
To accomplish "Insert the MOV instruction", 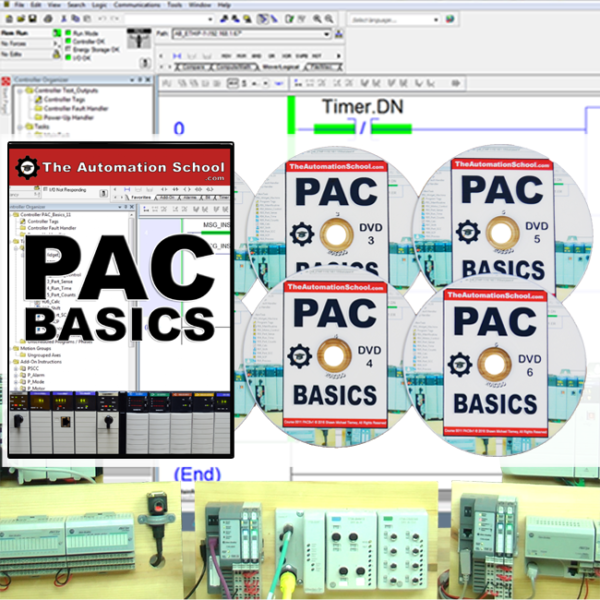I will tap(226, 56).
